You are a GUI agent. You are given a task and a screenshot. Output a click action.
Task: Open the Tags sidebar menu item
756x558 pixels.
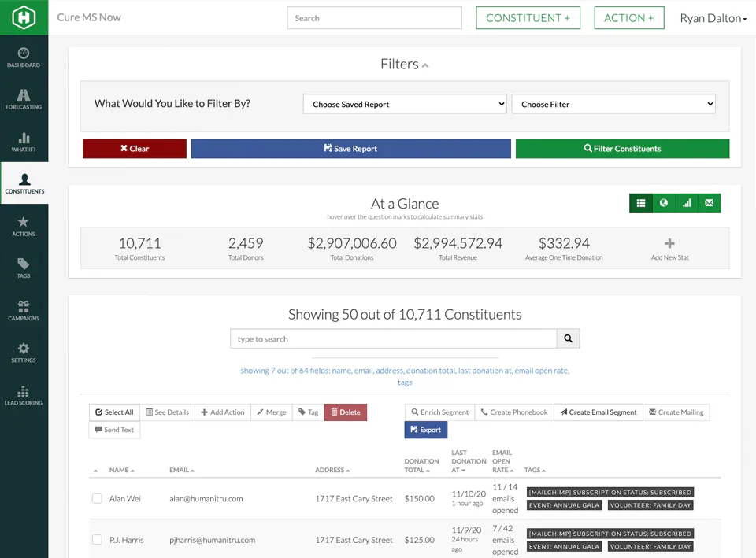(24, 268)
